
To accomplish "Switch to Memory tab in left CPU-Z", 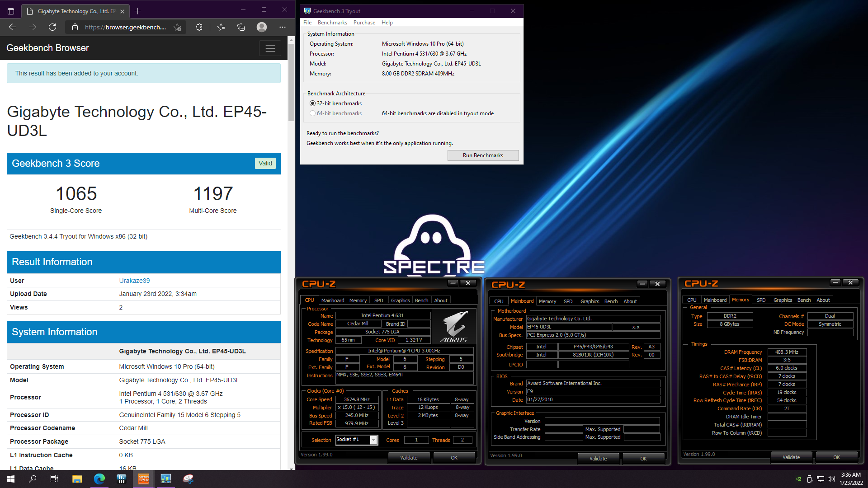I will click(x=358, y=300).
